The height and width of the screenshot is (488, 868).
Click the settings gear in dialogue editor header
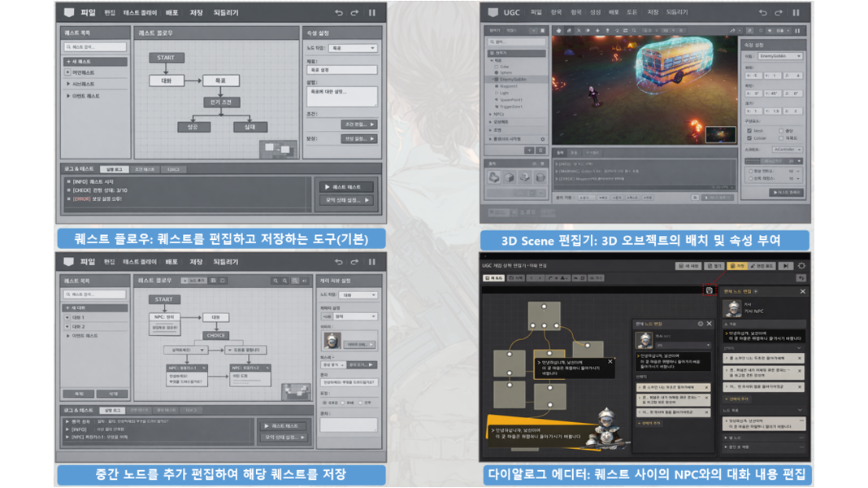point(801,266)
